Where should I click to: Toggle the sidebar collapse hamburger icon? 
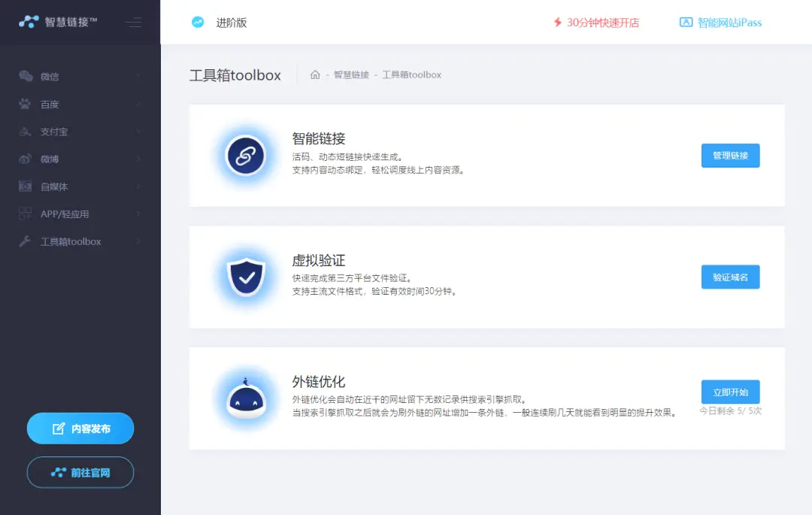pyautogui.click(x=133, y=23)
